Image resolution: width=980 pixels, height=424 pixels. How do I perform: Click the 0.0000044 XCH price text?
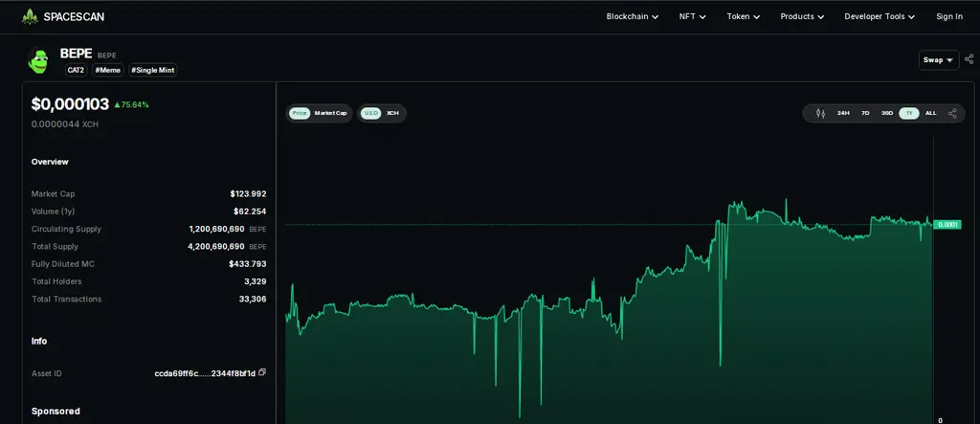click(65, 124)
